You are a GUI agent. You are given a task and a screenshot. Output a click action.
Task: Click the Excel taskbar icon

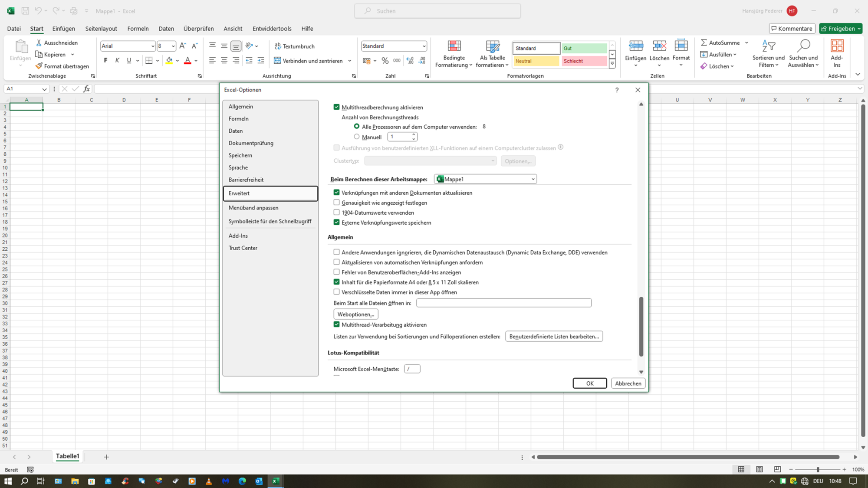[x=276, y=481]
